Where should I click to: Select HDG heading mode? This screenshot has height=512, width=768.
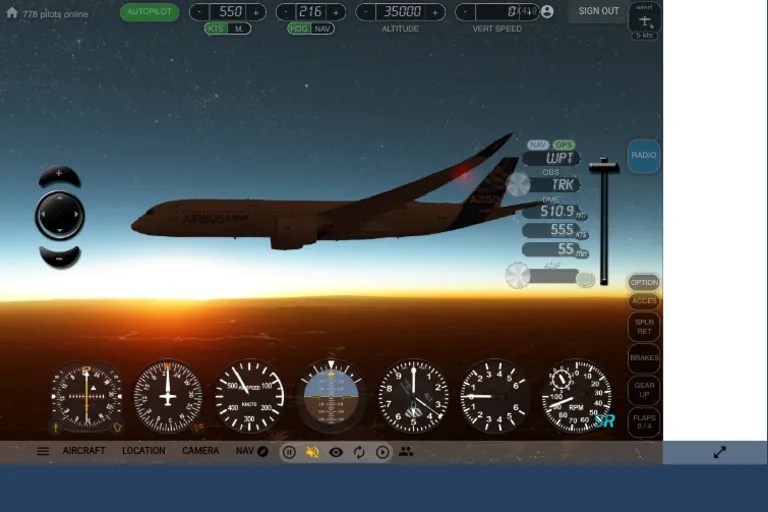pyautogui.click(x=298, y=28)
